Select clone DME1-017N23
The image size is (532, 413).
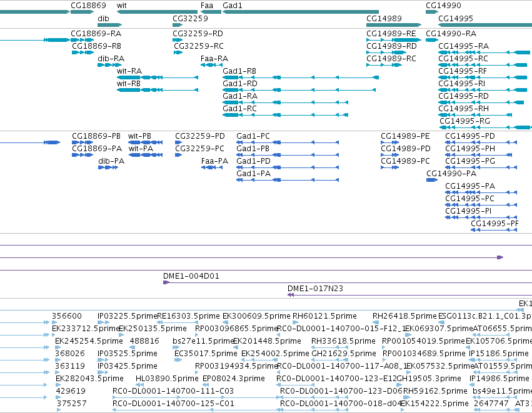(x=316, y=289)
